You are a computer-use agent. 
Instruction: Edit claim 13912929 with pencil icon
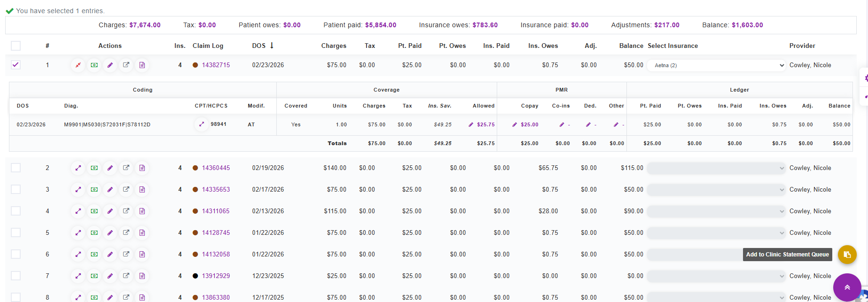[110, 276]
